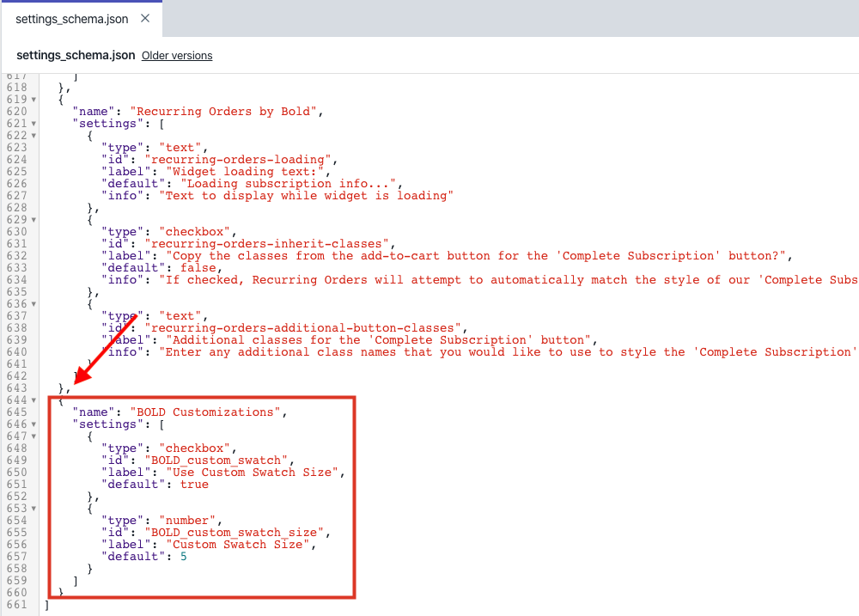Open the Older versions link
Screen dimensions: 859x616
click(176, 56)
